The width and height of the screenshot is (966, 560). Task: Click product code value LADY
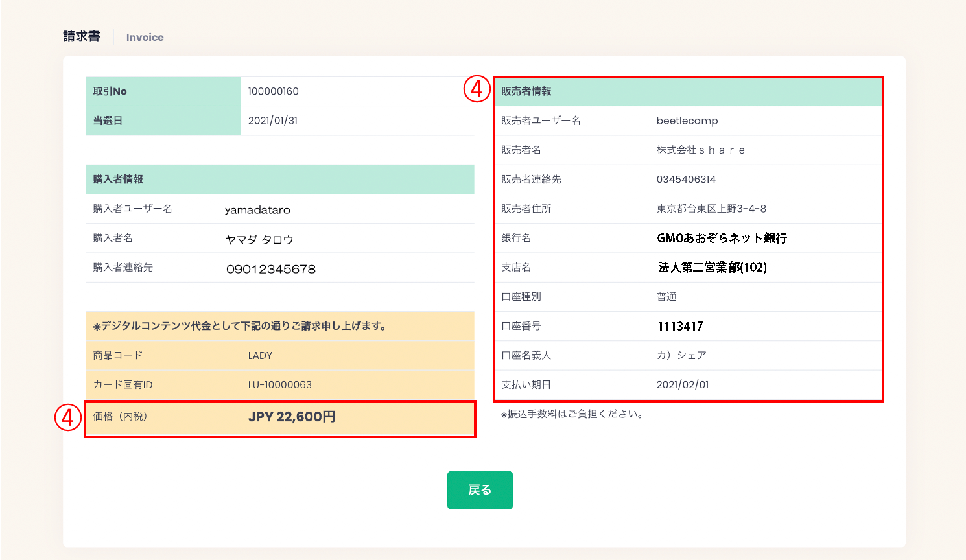260,356
